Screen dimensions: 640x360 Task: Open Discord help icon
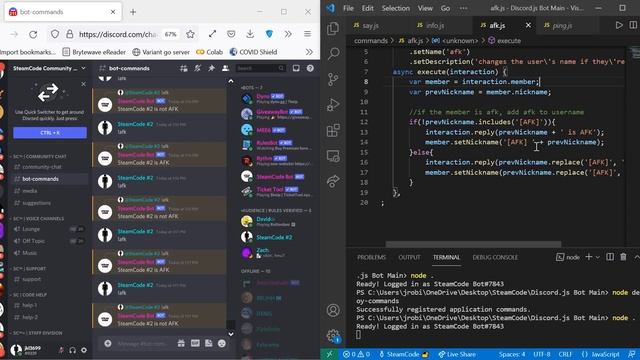coord(310,68)
